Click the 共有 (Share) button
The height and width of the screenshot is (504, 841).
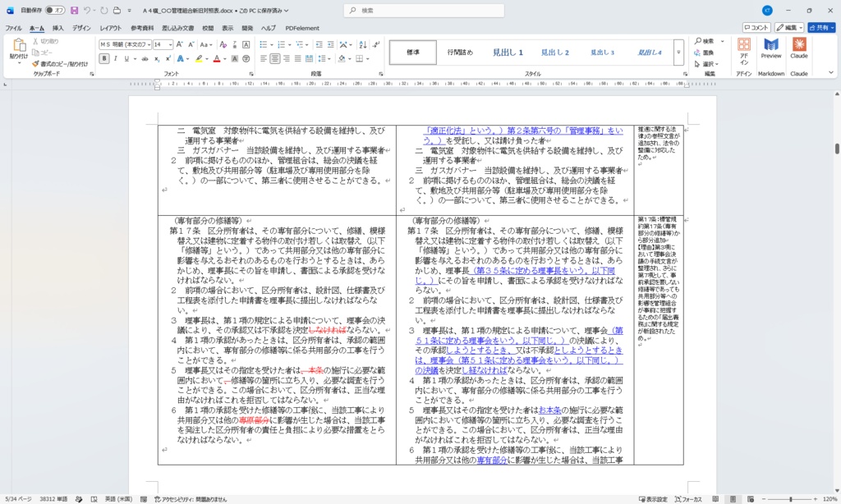coord(821,27)
